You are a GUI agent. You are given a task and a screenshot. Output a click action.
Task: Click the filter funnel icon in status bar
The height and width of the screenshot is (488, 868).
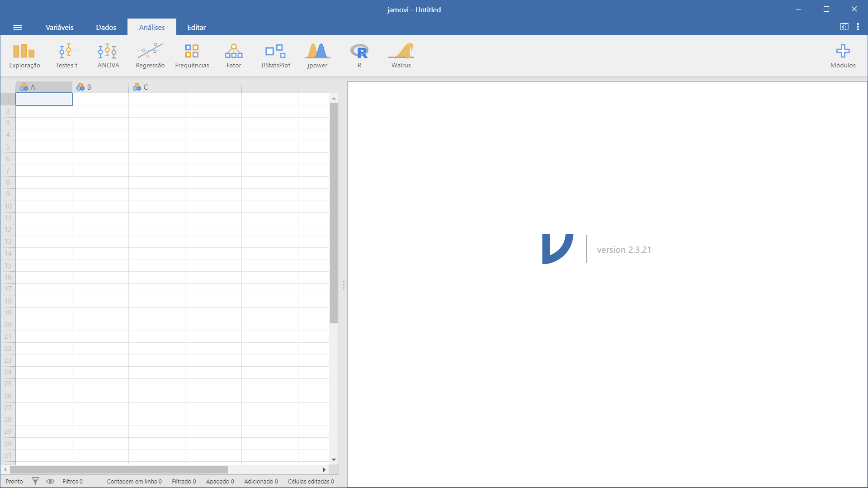point(35,481)
